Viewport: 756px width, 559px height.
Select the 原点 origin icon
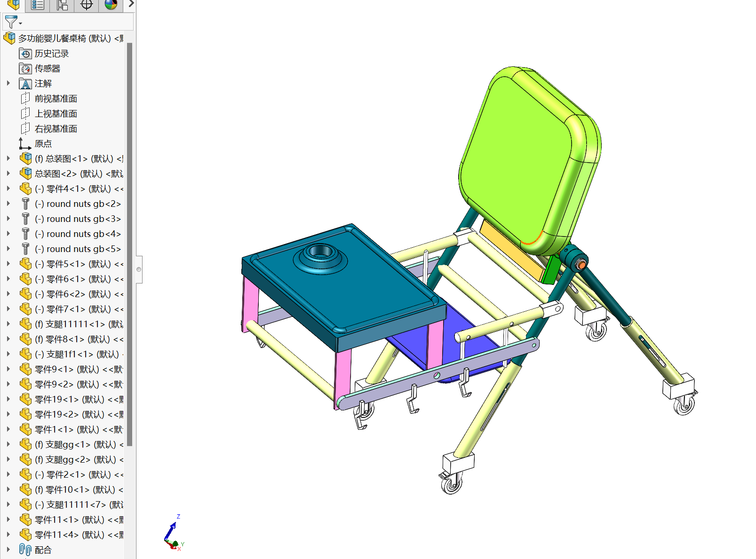(25, 143)
